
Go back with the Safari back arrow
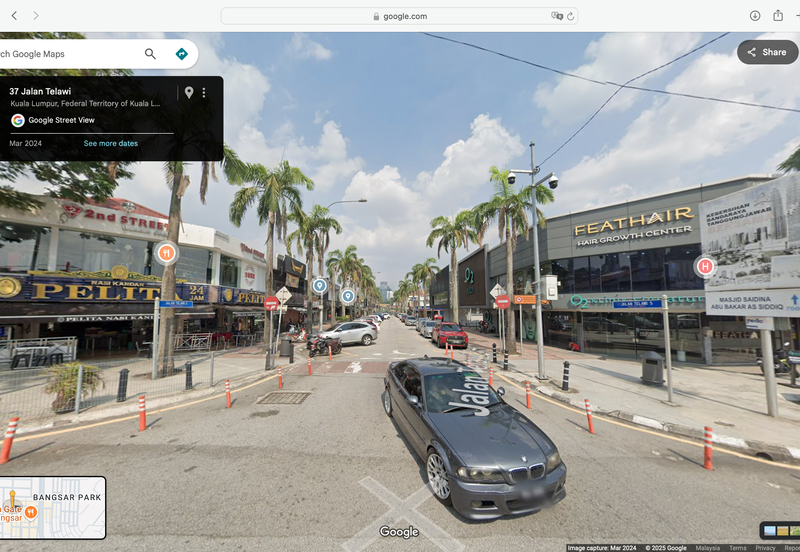tap(15, 16)
